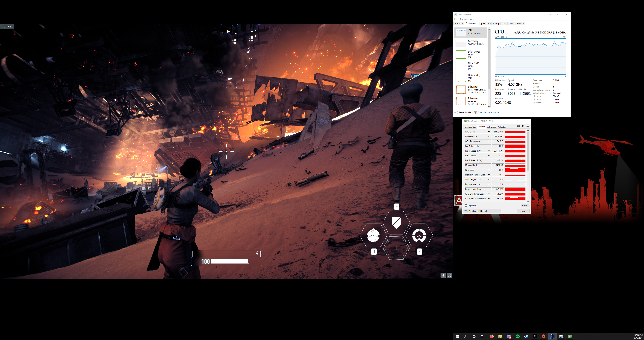Select the Ethernet Local Area Connection item

click(470, 90)
